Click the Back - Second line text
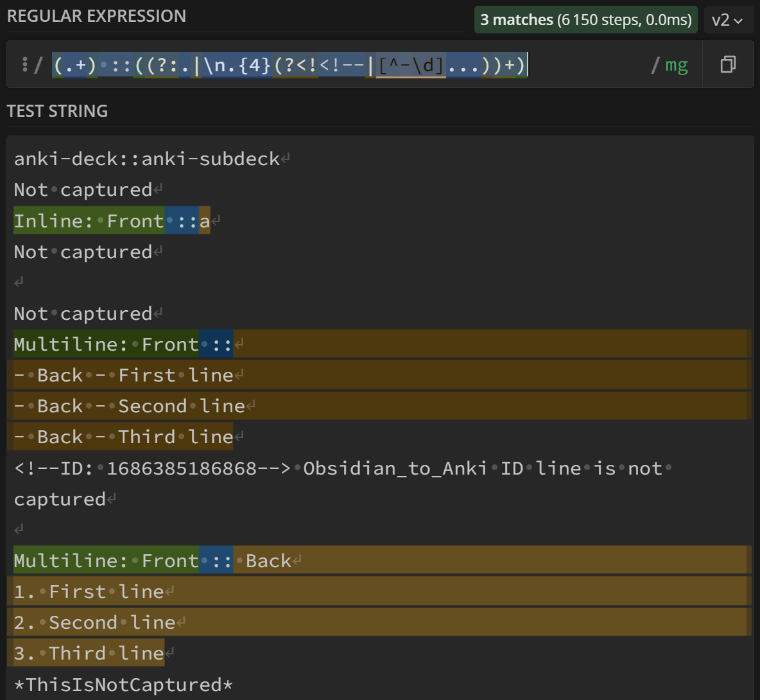Viewport: 760px width, 700px height. [141, 406]
